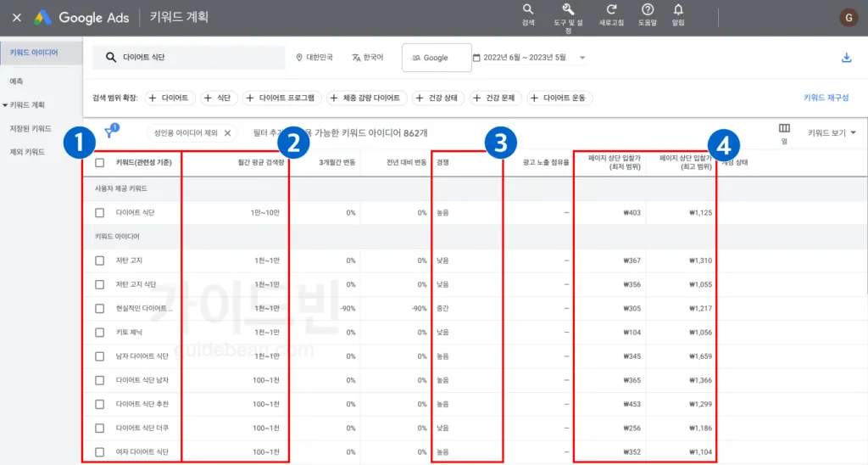Open 제외 키워드 in sidebar
Viewport: 868px width, 465px height.
tap(27, 152)
